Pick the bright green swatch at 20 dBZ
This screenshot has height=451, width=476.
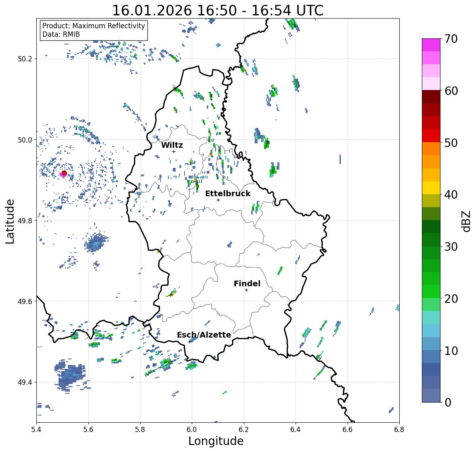pyautogui.click(x=431, y=292)
